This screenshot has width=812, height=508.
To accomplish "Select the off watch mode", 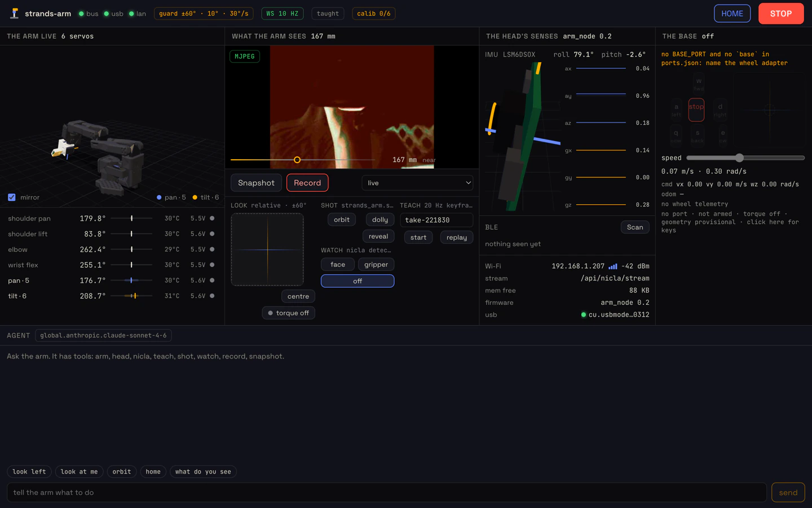I will point(358,281).
